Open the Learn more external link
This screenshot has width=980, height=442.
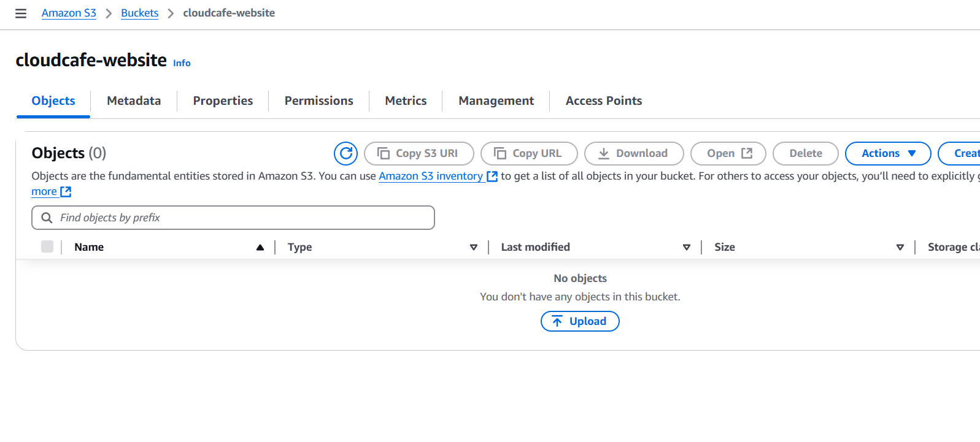point(52,192)
